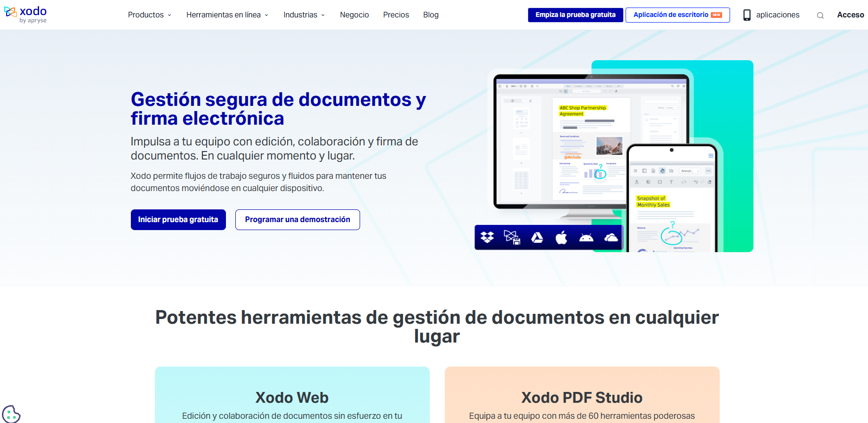Open the Xodo PDF Studio card
This screenshot has width=868, height=423.
click(582, 395)
